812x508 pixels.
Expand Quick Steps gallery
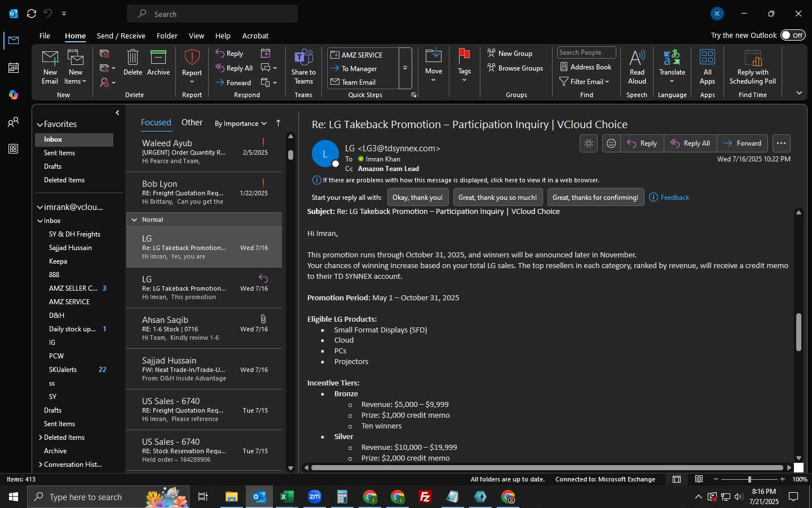coord(405,68)
